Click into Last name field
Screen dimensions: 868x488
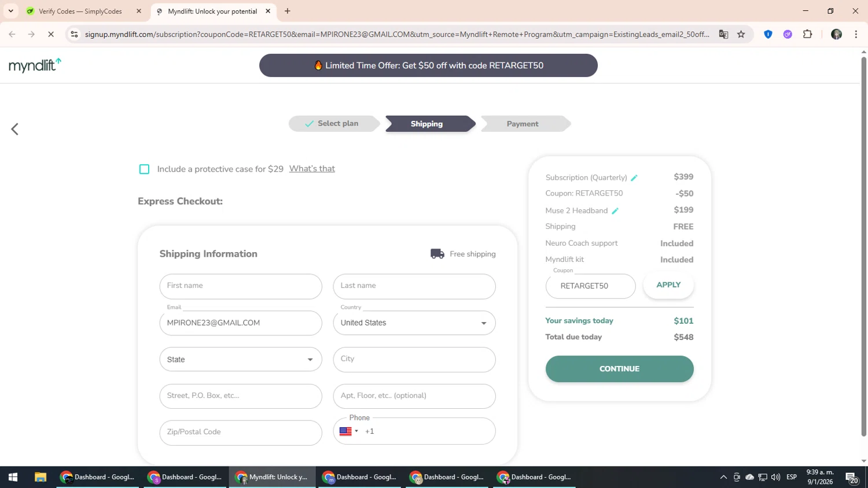click(x=414, y=286)
